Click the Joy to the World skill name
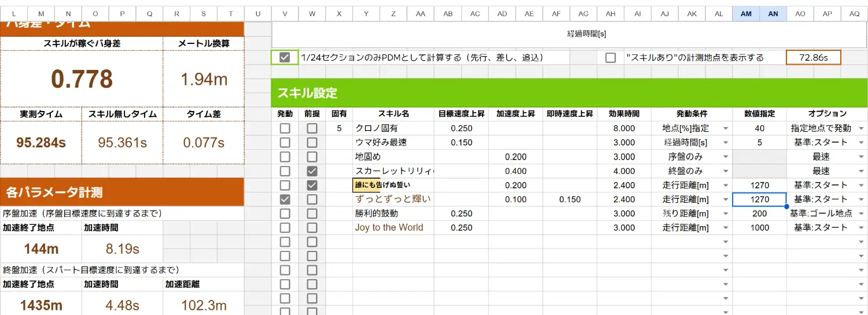Viewport: 868px width, 315px height. pos(389,228)
